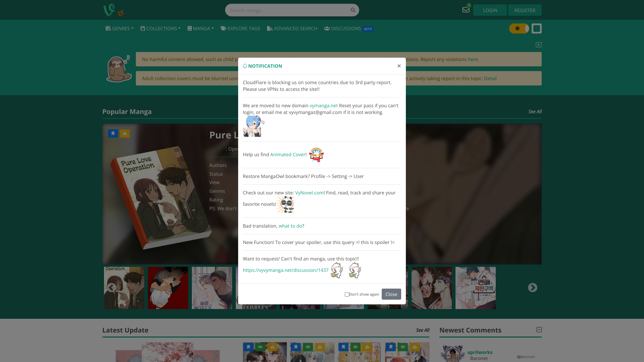Click green eye icon on third Latest Update cover

pyautogui.click(x=356, y=347)
